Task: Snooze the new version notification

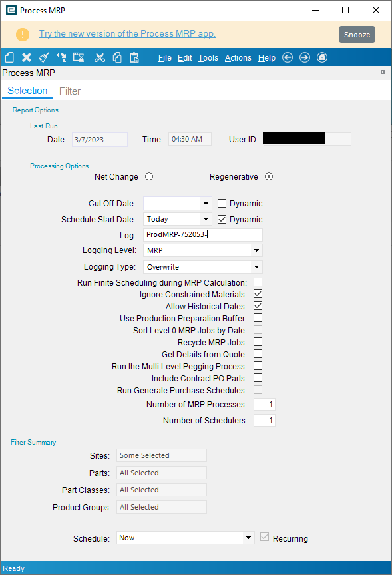Action: click(x=357, y=35)
